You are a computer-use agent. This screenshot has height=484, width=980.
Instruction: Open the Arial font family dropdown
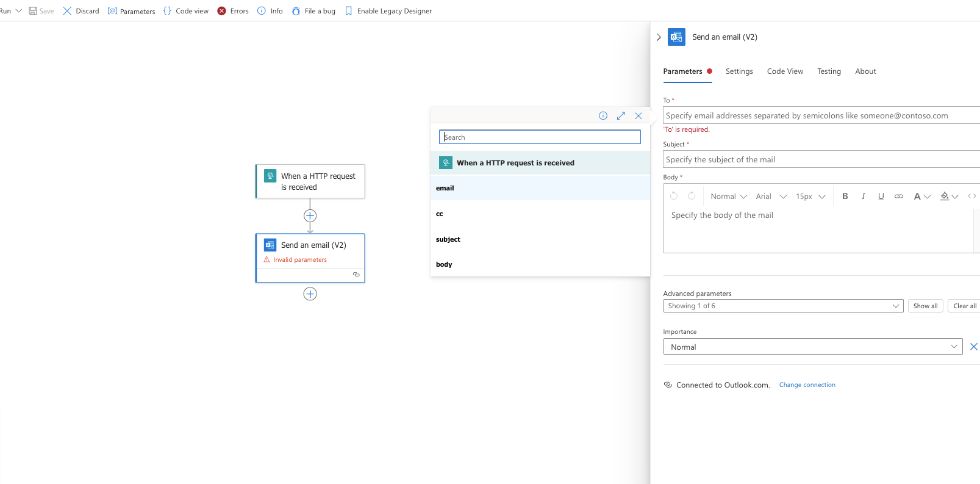pyautogui.click(x=771, y=196)
